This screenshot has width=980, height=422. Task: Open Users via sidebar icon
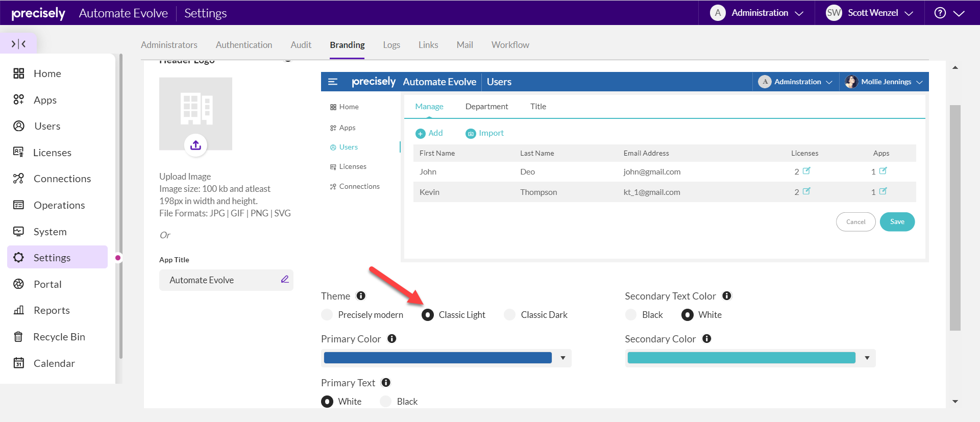(x=19, y=126)
